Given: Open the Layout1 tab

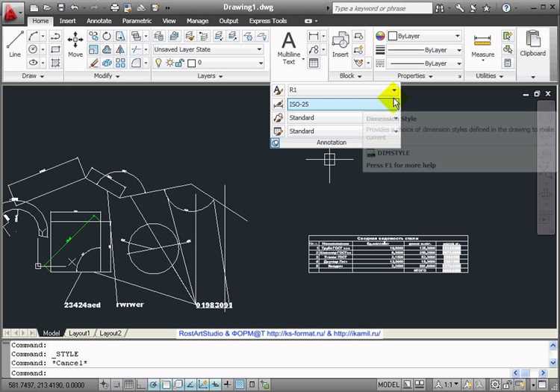Looking at the screenshot, I should point(79,333).
